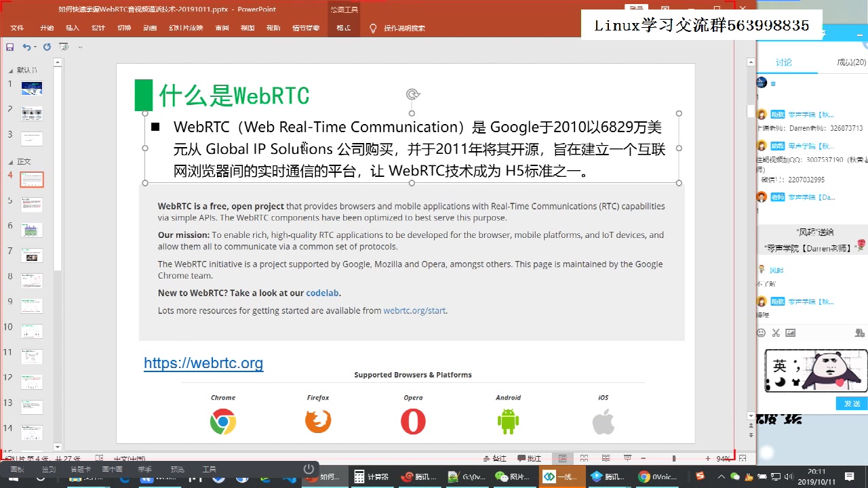This screenshot has height=488, width=868.
Task: Select slide 5 thumbnail
Action: pyautogui.click(x=32, y=205)
